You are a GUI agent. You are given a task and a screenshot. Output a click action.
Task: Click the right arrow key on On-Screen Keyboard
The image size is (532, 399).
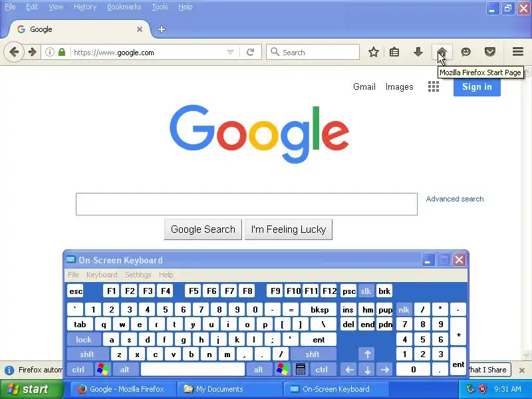(385, 370)
